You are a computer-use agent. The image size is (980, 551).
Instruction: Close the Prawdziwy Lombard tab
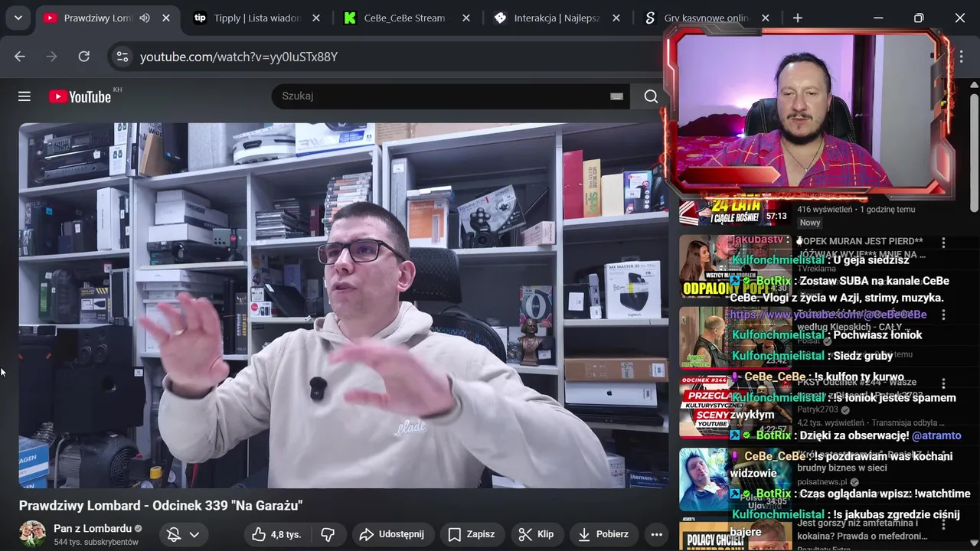click(166, 18)
